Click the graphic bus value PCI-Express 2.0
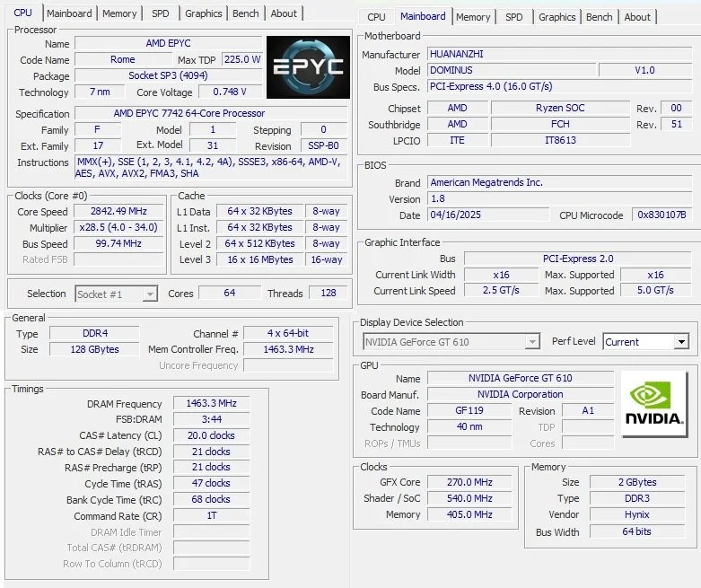 click(x=578, y=259)
